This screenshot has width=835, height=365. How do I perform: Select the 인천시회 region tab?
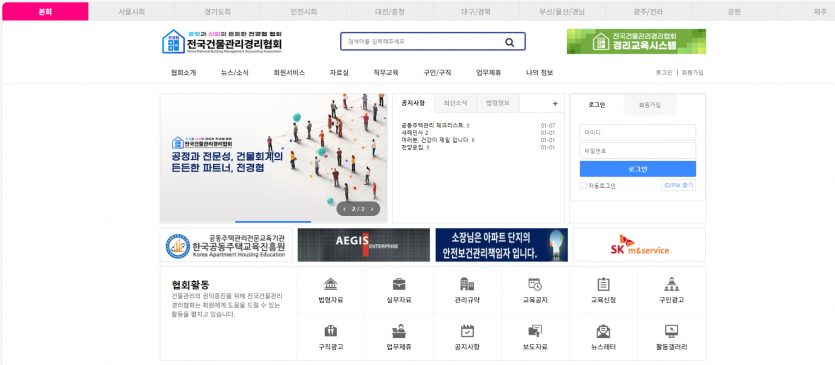(x=304, y=11)
